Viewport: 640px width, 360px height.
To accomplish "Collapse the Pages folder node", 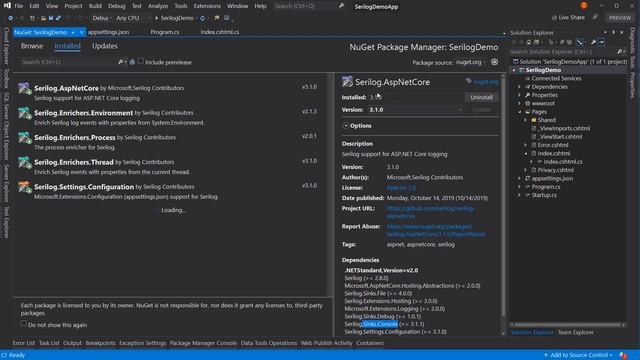I will (x=520, y=112).
